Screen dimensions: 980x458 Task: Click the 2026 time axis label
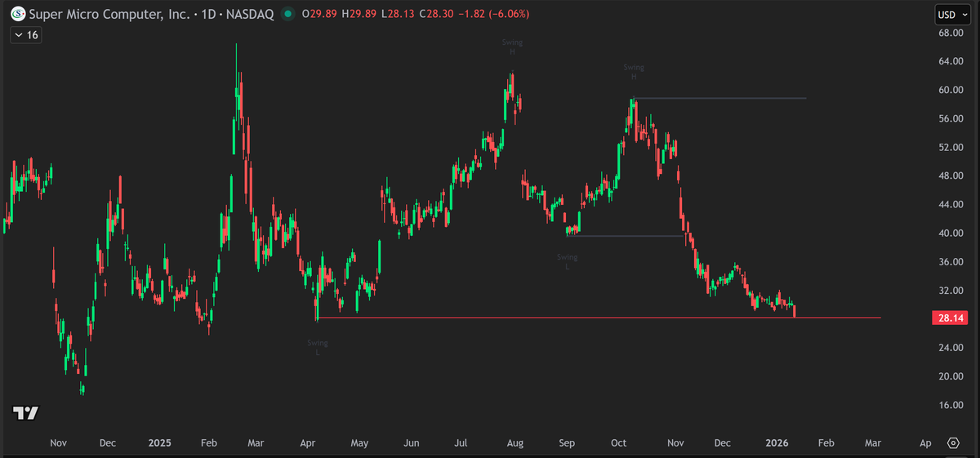click(777, 443)
